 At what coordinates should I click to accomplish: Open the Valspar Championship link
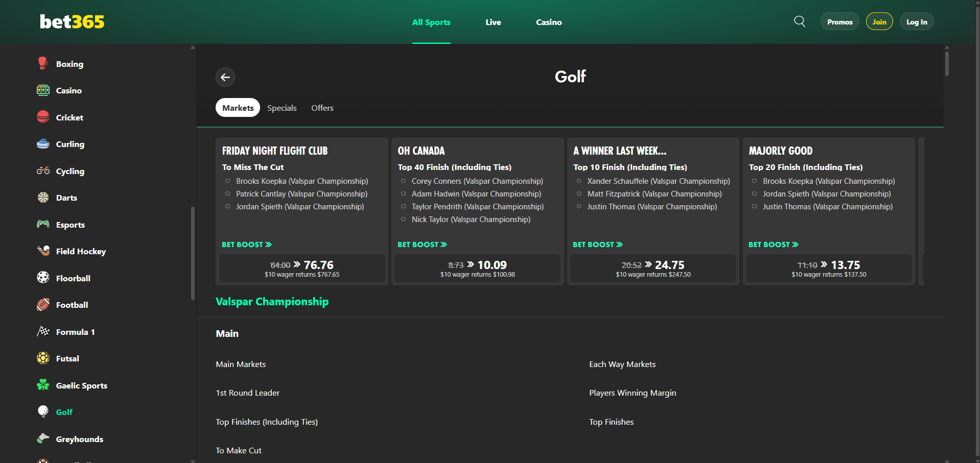(272, 302)
